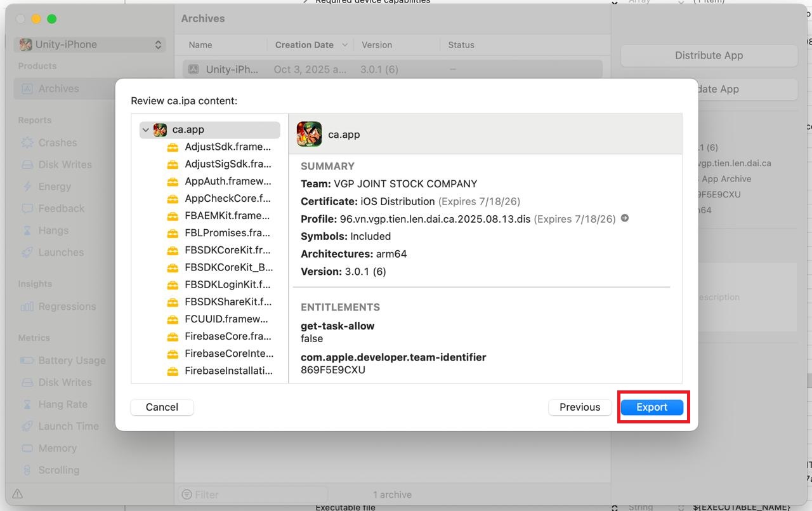This screenshot has width=812, height=511.
Task: Select the AdjustSdk framework toolbox icon
Action: pyautogui.click(x=173, y=147)
